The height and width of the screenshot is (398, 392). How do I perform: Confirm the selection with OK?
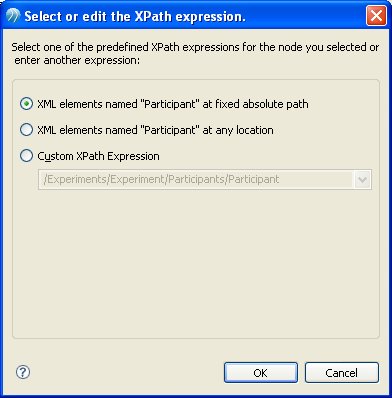(x=261, y=373)
